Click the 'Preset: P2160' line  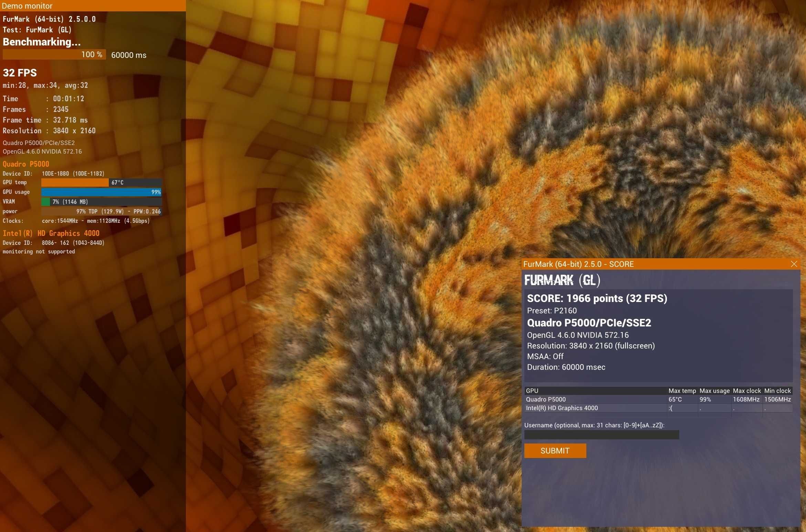(x=552, y=311)
